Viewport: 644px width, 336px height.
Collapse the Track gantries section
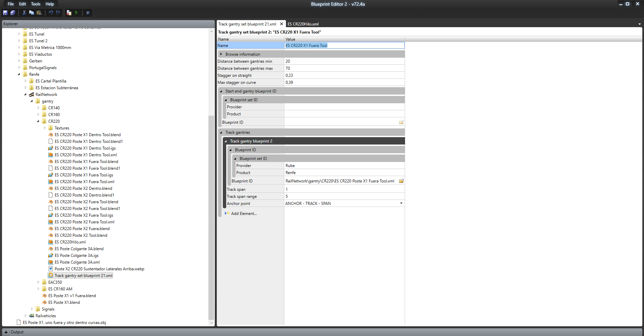[221, 132]
